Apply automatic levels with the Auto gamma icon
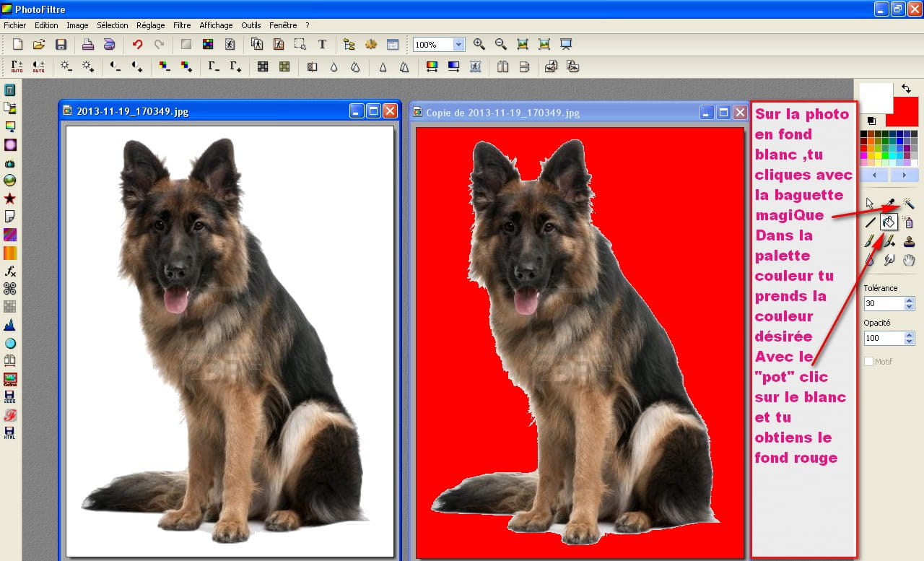 17,66
